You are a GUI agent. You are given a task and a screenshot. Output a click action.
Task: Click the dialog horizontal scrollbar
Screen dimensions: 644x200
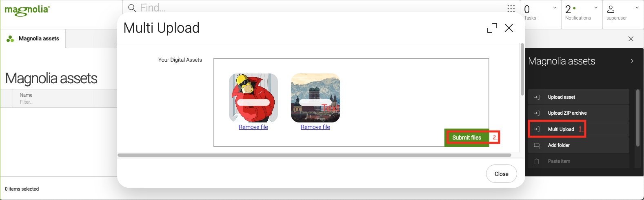(x=314, y=155)
